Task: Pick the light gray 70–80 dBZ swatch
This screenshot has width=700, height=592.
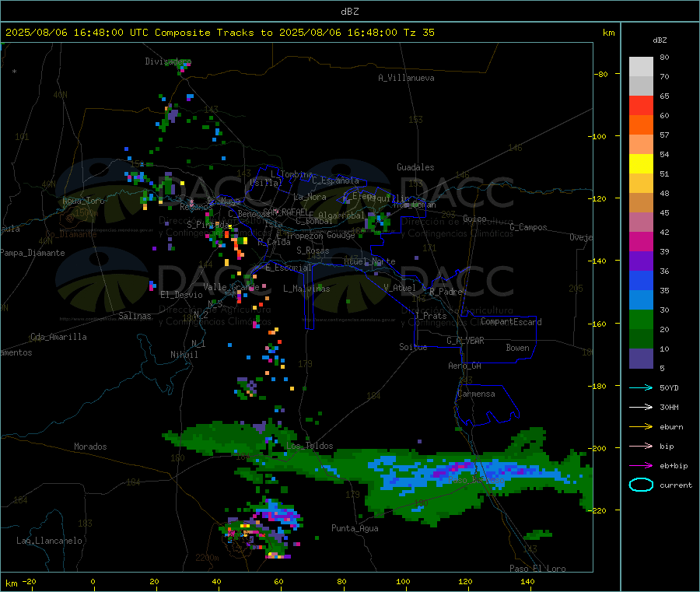Action: [641, 67]
